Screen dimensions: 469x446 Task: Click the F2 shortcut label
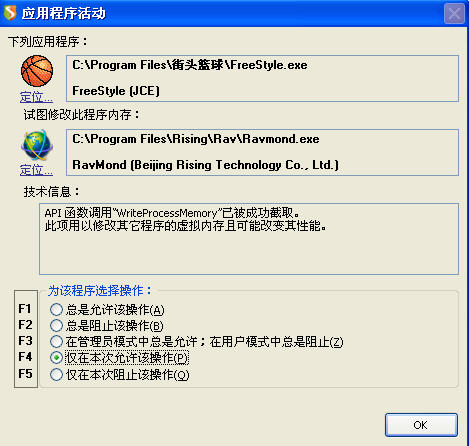coord(25,324)
